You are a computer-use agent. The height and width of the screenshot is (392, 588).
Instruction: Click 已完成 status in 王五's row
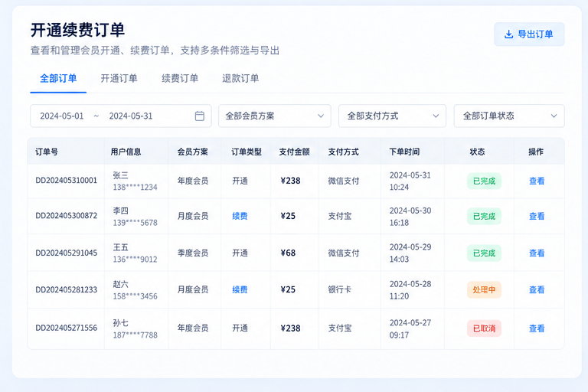click(x=484, y=253)
